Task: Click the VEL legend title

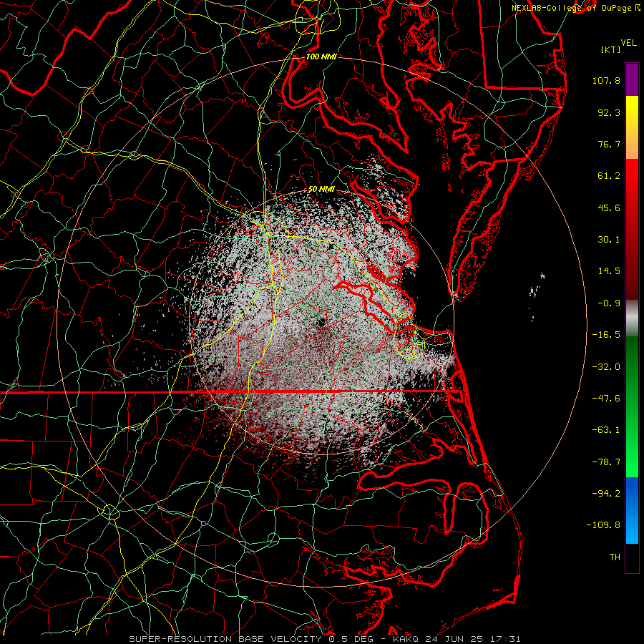Action: tap(628, 43)
